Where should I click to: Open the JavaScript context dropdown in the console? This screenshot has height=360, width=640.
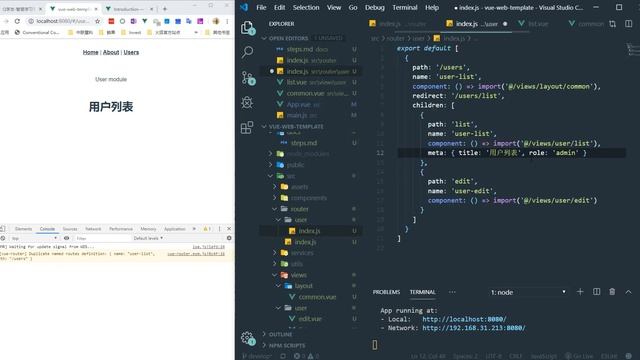click(34, 238)
